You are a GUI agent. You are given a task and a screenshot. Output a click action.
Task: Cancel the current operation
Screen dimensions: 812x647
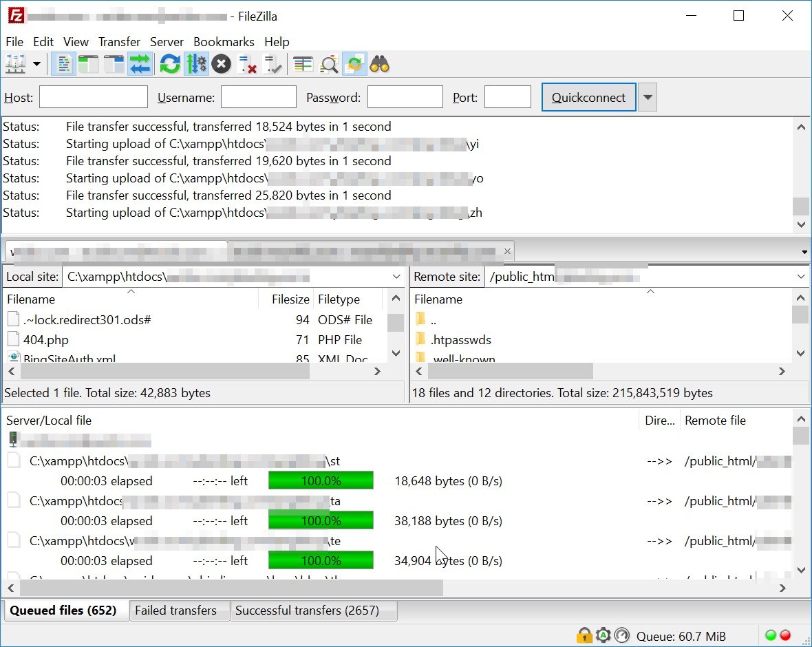[x=221, y=65]
